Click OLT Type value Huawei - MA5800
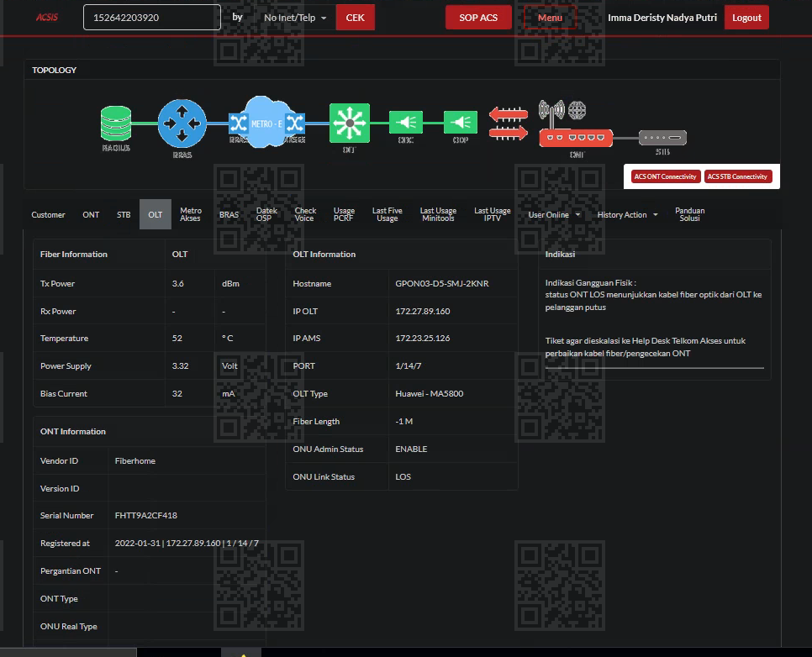812x657 pixels. coord(430,393)
